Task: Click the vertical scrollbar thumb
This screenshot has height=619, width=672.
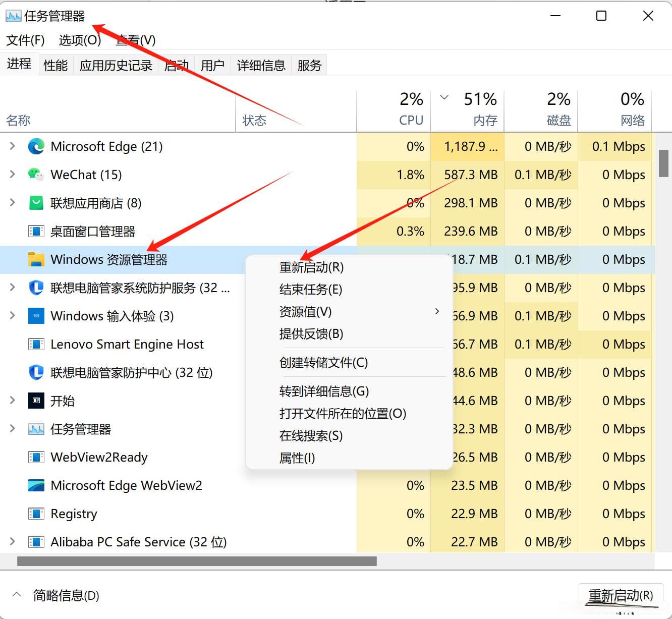Action: [x=663, y=164]
